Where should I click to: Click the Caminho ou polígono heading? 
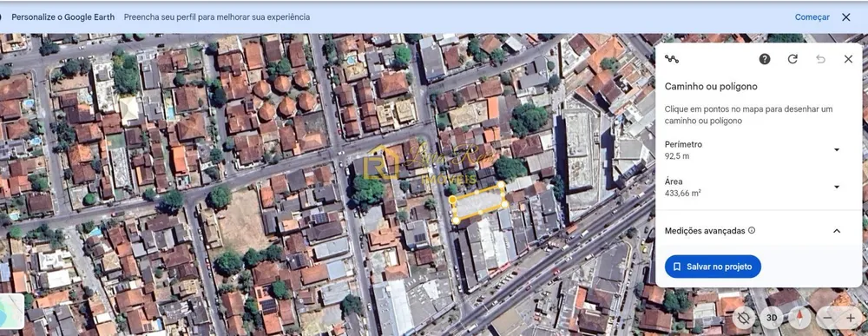(711, 86)
